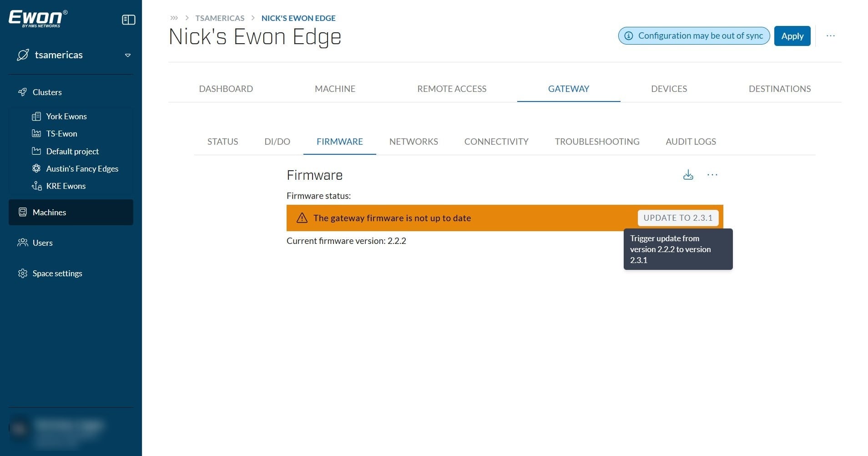Navigate to TSAMERICAS breadcrumb
This screenshot has width=868, height=456.
coord(220,18)
